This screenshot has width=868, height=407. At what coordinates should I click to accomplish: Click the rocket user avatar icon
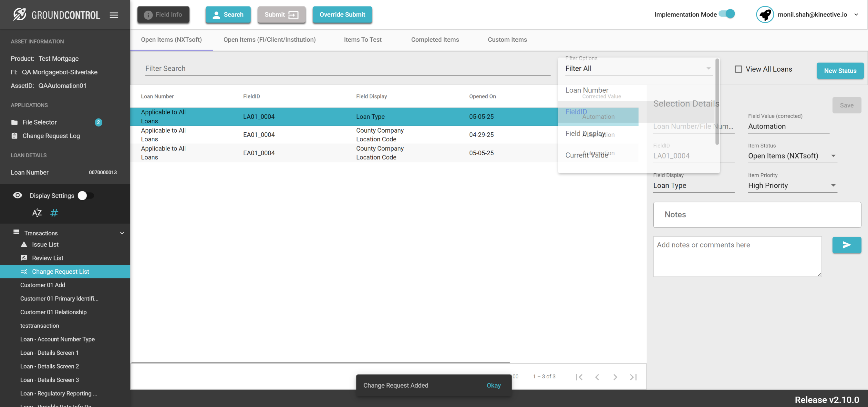[x=765, y=15]
